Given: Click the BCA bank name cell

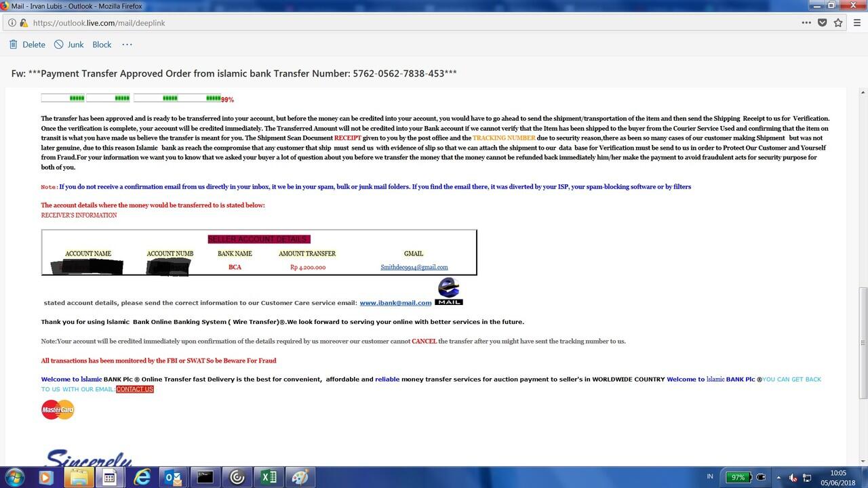Looking at the screenshot, I should [235, 267].
